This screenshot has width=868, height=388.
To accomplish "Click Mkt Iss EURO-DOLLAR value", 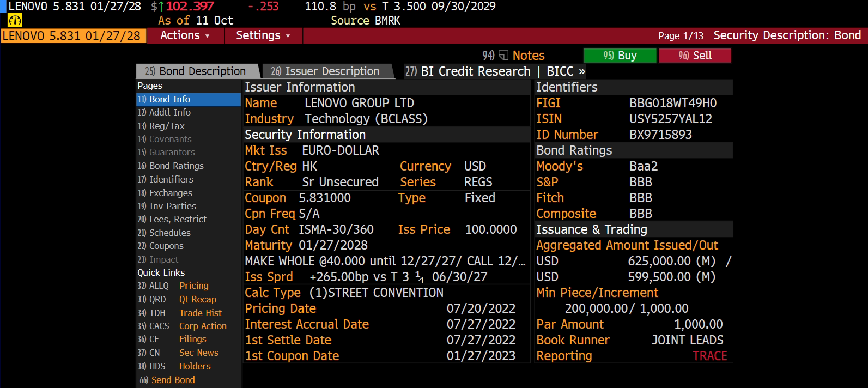I will tap(341, 150).
